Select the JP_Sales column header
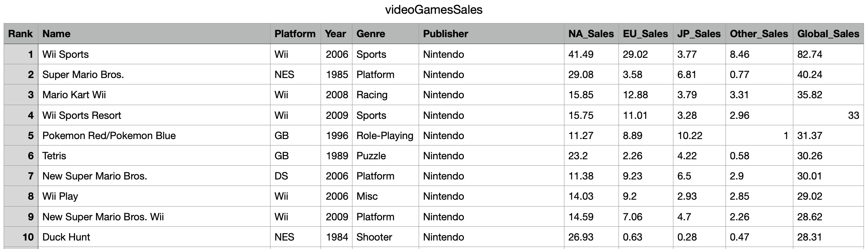The height and width of the screenshot is (249, 868). click(x=699, y=34)
